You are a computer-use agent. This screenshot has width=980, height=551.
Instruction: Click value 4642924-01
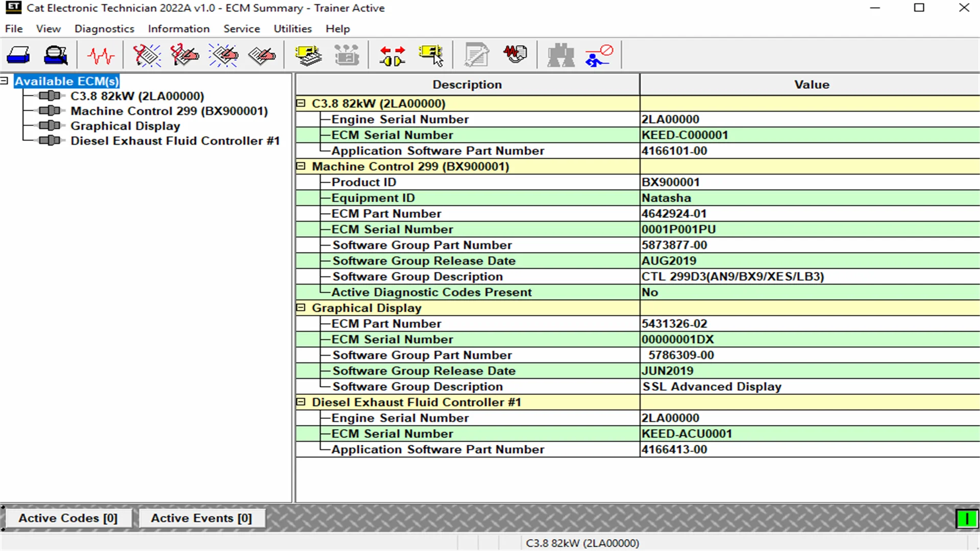[x=674, y=214]
